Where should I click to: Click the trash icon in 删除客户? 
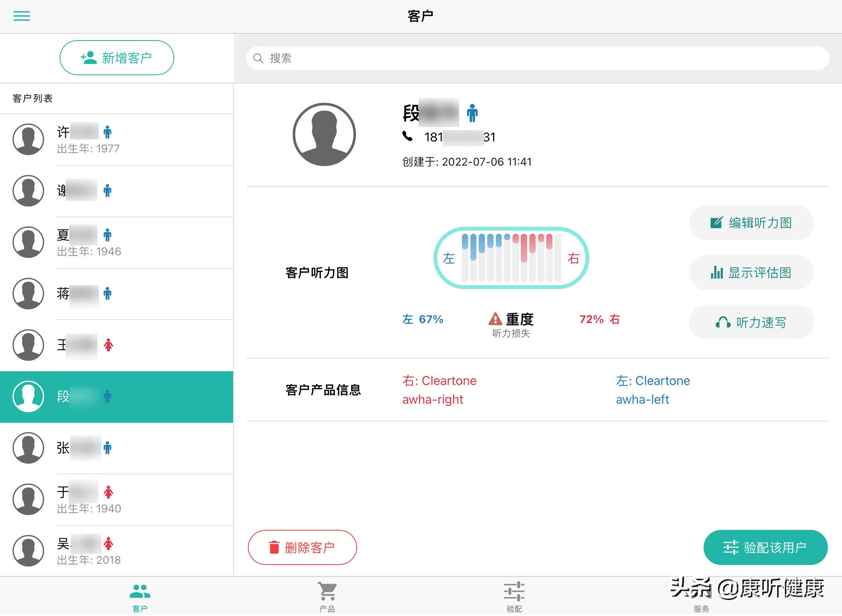(274, 547)
